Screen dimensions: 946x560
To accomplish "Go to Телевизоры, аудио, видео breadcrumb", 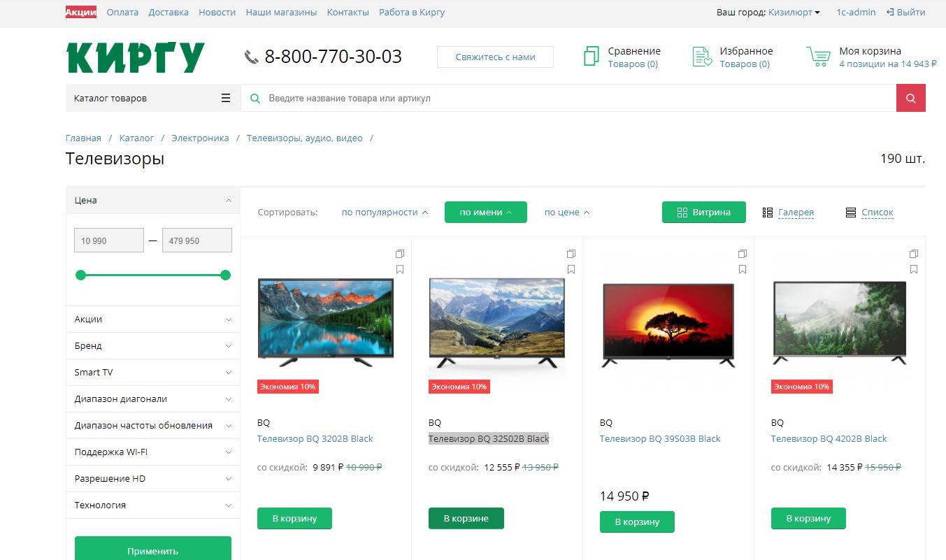I will click(x=305, y=138).
